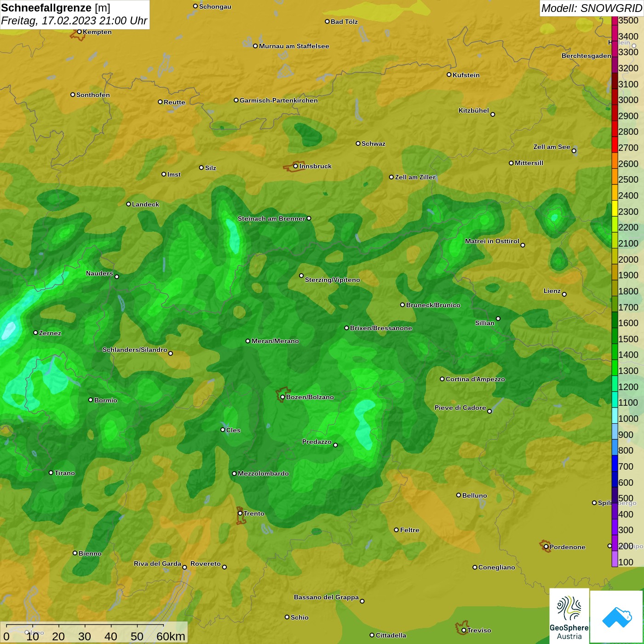Select the Bormio marker dot
Image resolution: width=644 pixels, height=644 pixels.
pyautogui.click(x=91, y=400)
